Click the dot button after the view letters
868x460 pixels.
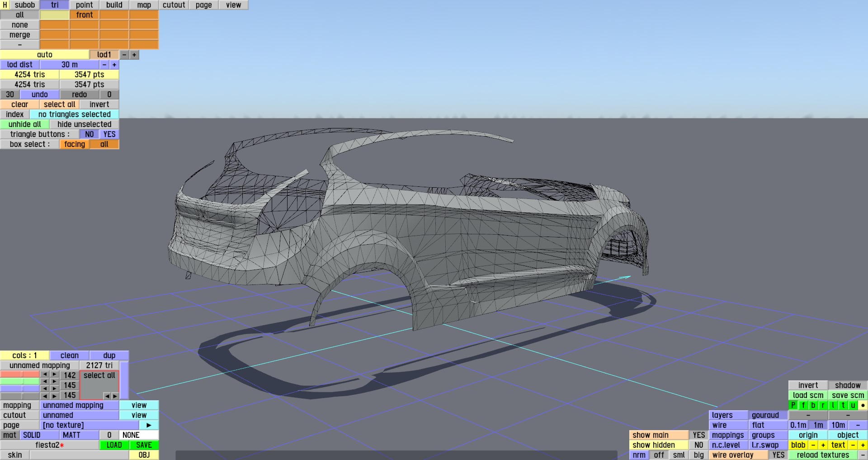click(x=863, y=405)
